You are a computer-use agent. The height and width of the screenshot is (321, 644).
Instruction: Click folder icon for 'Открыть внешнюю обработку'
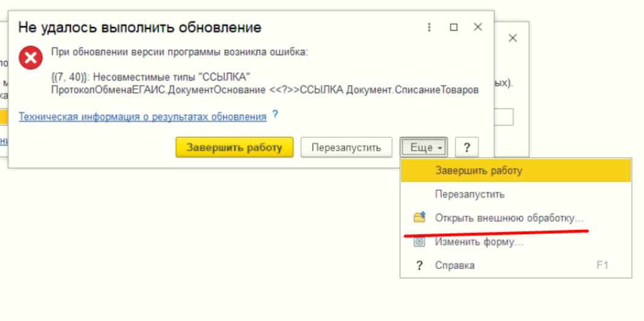point(419,218)
